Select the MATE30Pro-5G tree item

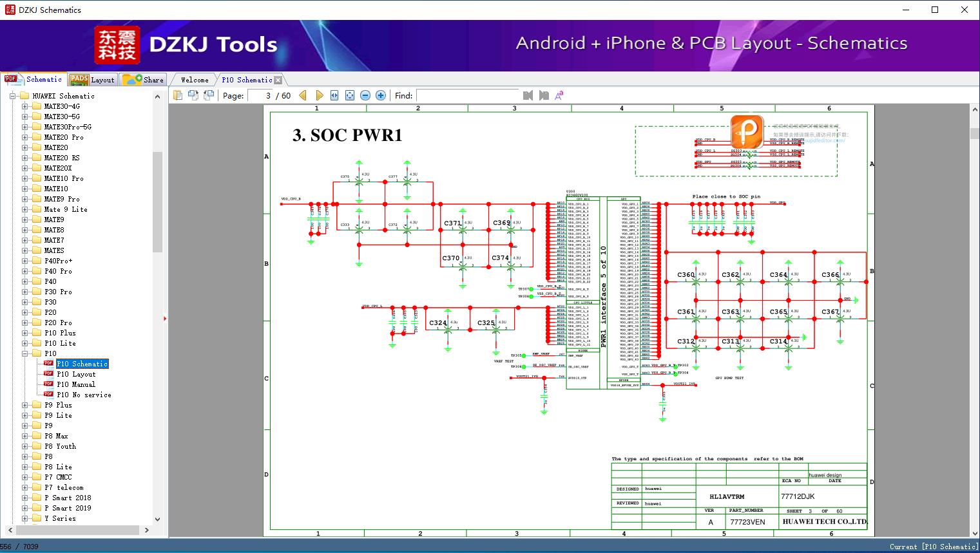pos(68,127)
